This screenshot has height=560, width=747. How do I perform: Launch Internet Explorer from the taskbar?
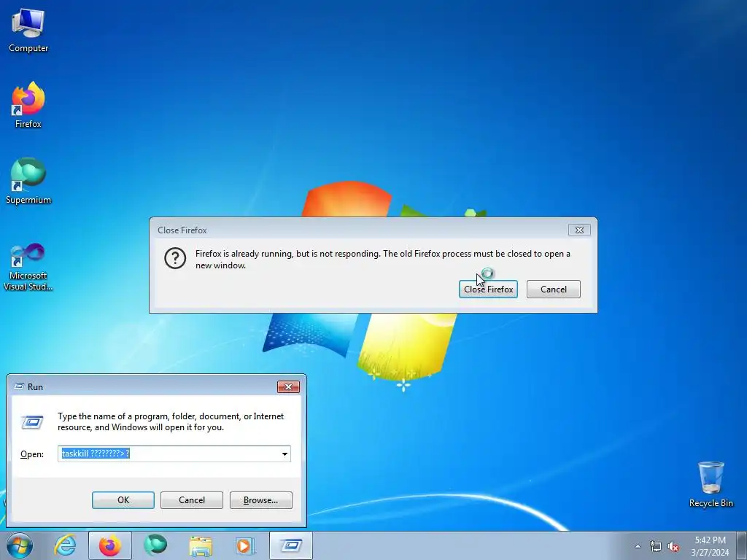point(65,545)
